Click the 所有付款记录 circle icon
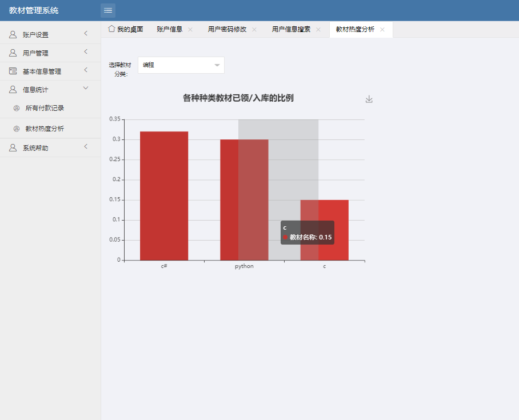The height and width of the screenshot is (420, 519). (x=16, y=108)
